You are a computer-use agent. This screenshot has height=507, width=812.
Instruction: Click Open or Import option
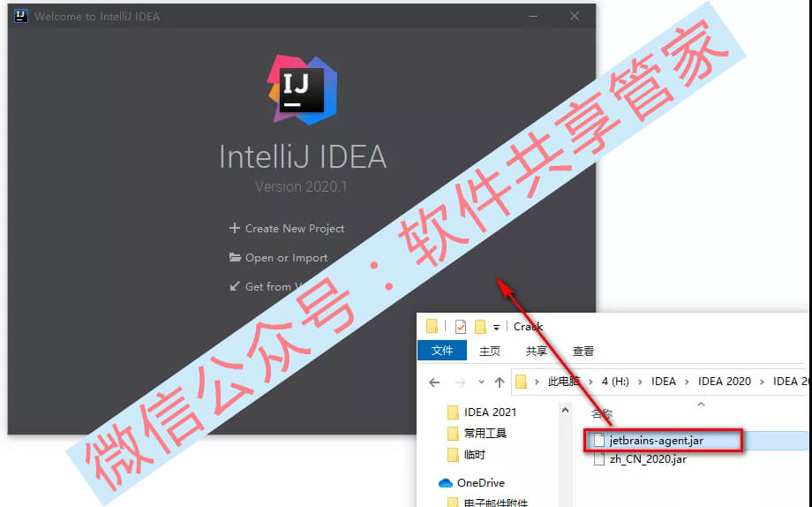(286, 258)
